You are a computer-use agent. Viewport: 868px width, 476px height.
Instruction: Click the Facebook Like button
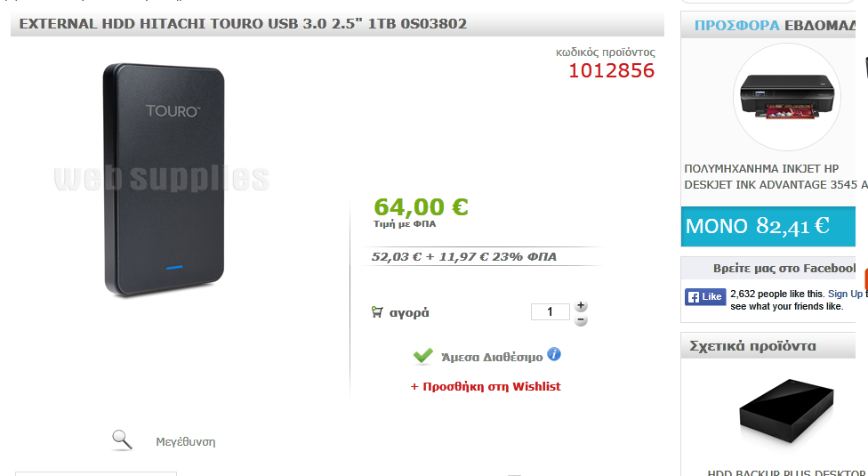click(x=705, y=296)
